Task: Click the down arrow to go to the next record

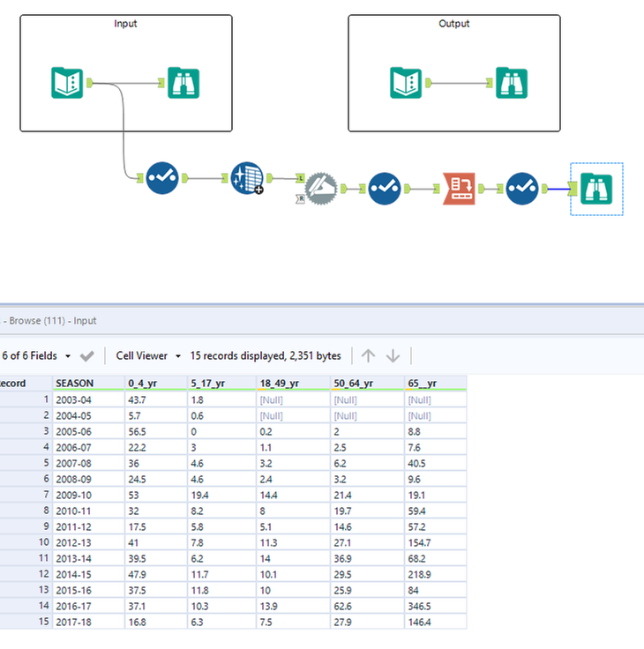Action: pyautogui.click(x=393, y=356)
